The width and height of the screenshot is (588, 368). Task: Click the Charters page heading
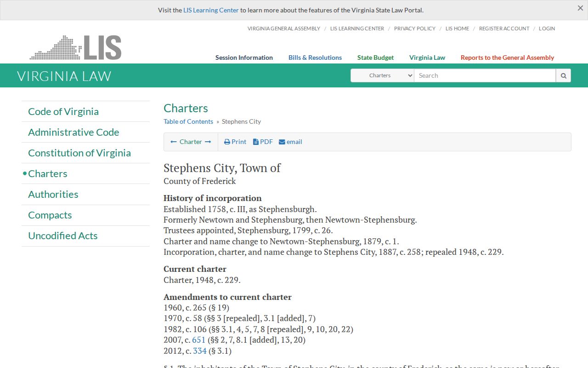[x=186, y=108]
